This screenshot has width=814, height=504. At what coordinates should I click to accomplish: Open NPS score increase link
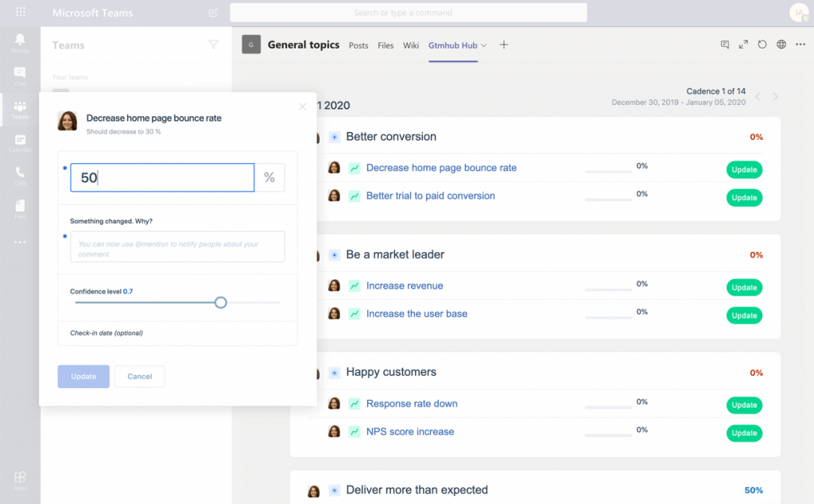[410, 432]
